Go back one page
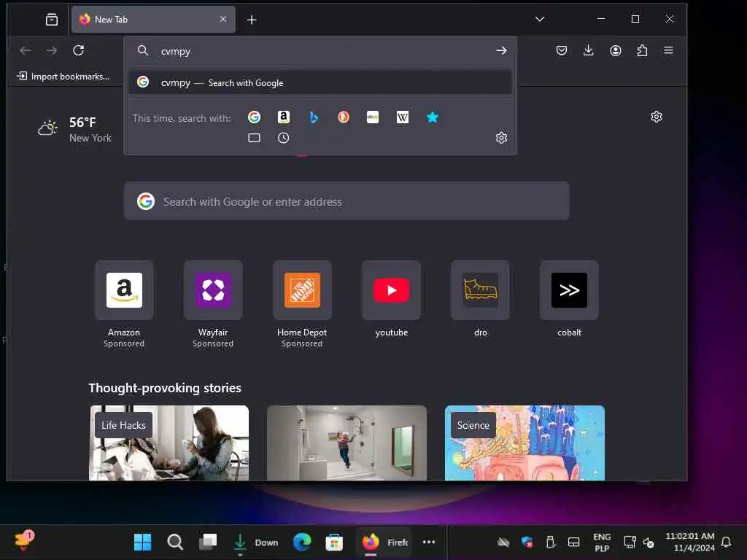Screen dimensions: 747x560 pyautogui.click(x=26, y=50)
